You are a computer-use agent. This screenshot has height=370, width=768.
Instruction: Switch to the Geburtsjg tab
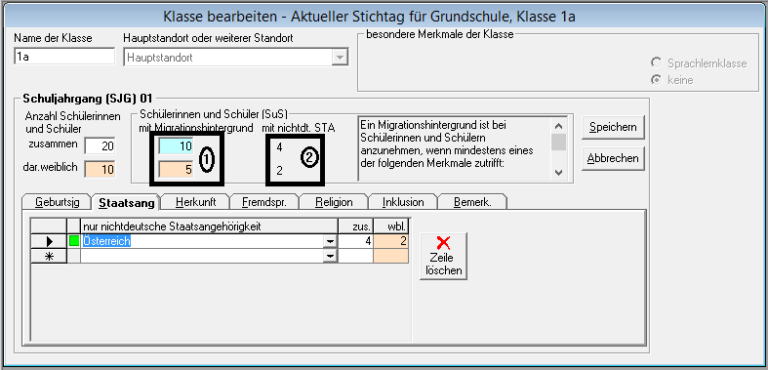point(56,202)
